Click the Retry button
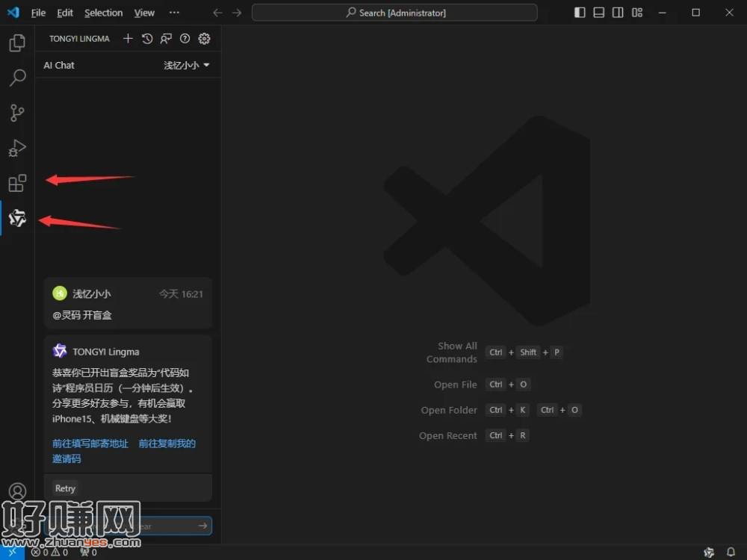The width and height of the screenshot is (747, 560). tap(65, 488)
